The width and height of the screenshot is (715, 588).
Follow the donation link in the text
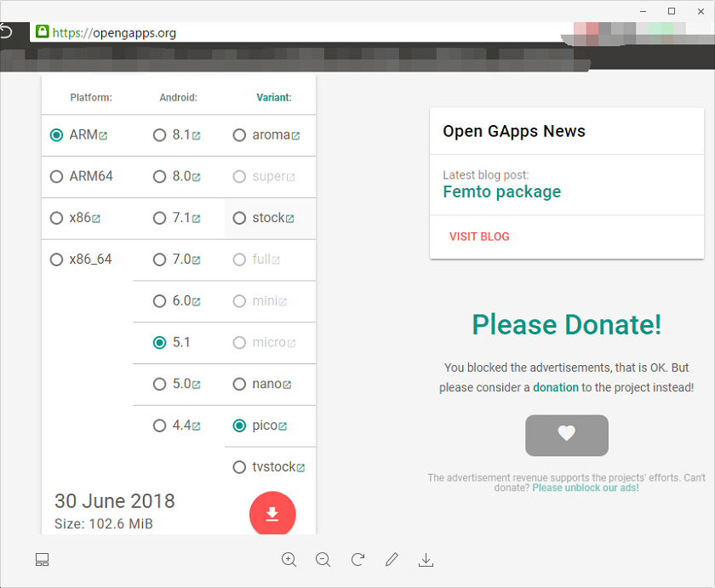tap(555, 387)
